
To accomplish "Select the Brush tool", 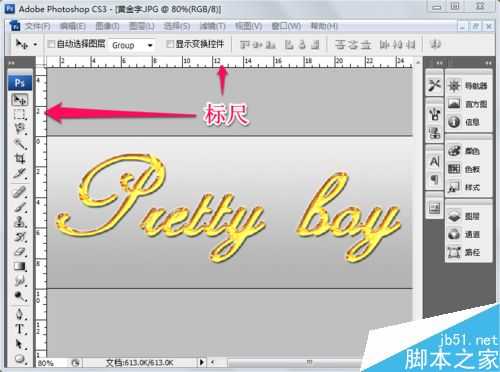I will click(x=20, y=207).
